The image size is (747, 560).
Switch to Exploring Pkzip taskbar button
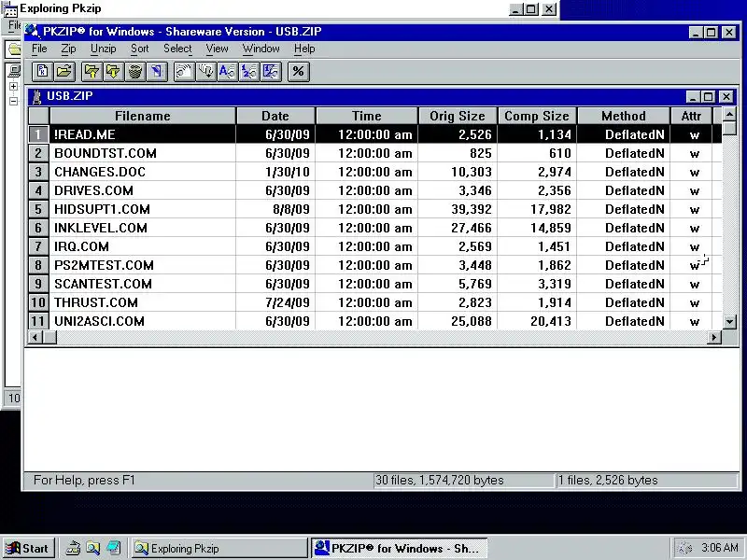219,548
